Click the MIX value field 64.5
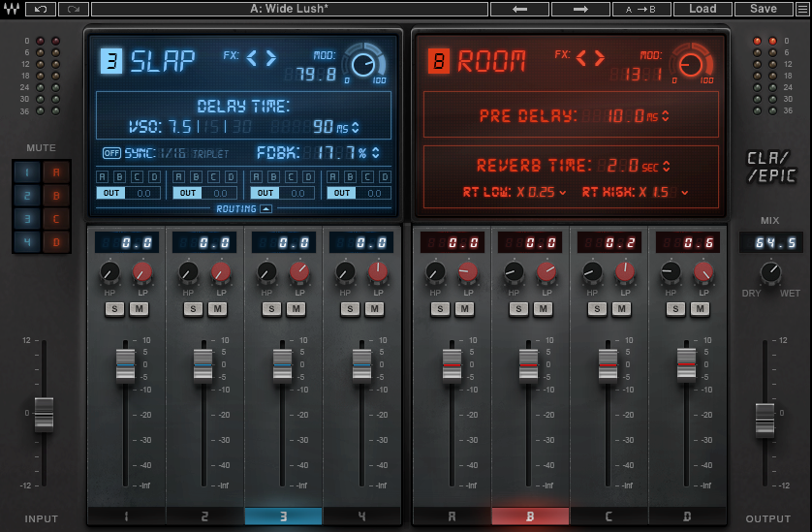 [x=771, y=242]
